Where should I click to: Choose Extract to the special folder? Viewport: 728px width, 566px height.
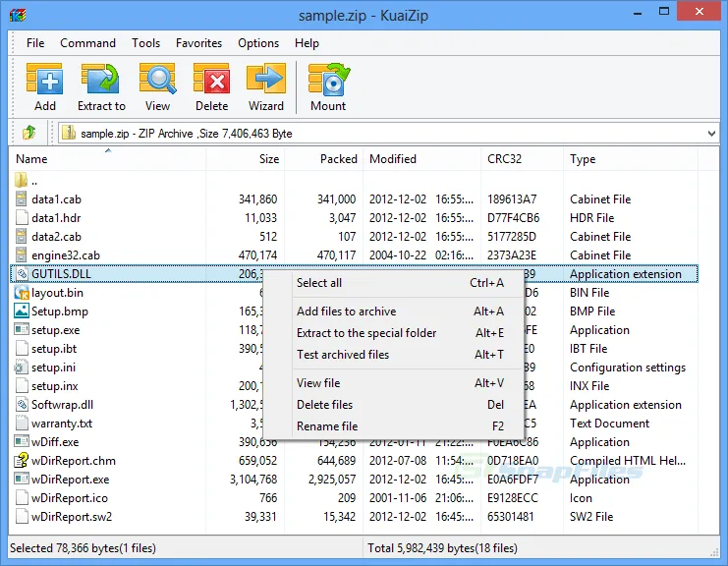[394, 332]
